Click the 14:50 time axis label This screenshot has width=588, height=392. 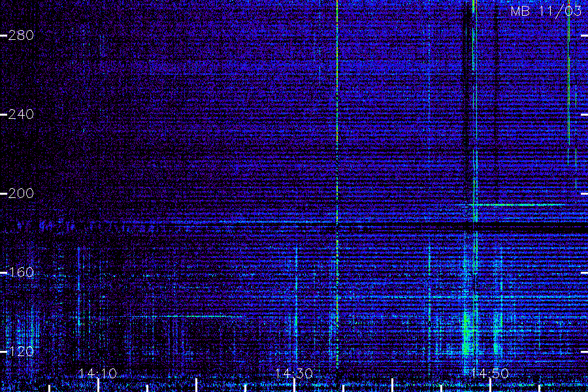coord(490,374)
